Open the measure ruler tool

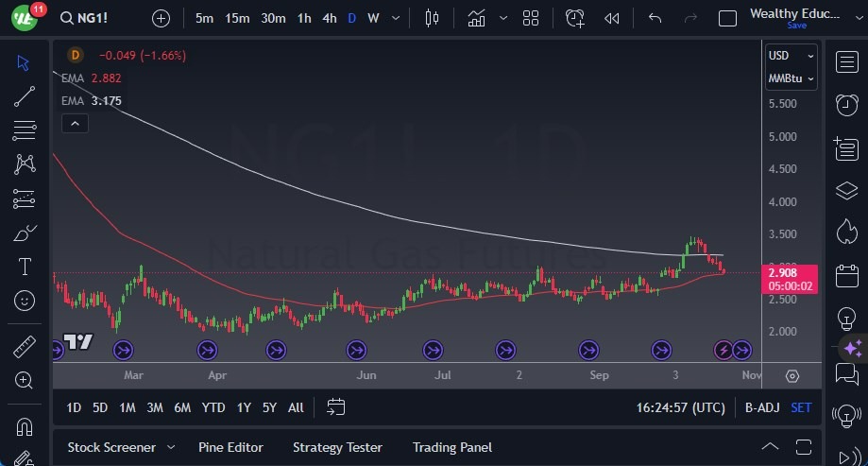pos(25,347)
